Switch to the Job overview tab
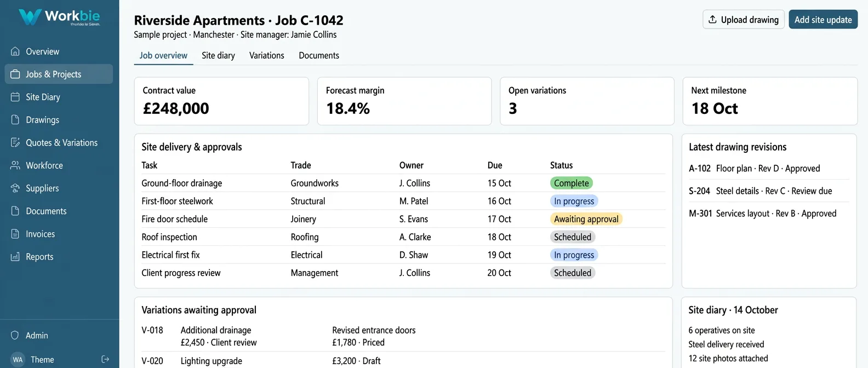The height and width of the screenshot is (368, 868). click(x=163, y=55)
